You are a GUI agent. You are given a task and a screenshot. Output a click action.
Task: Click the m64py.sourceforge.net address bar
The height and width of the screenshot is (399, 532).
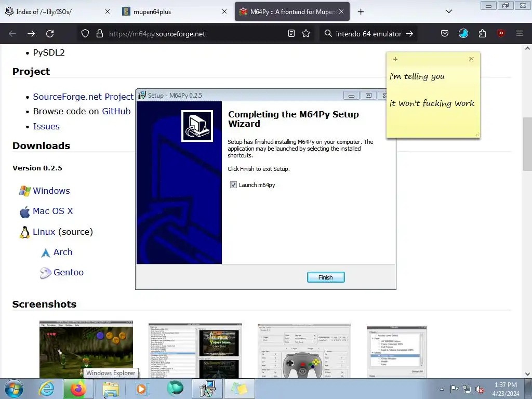[195, 34]
